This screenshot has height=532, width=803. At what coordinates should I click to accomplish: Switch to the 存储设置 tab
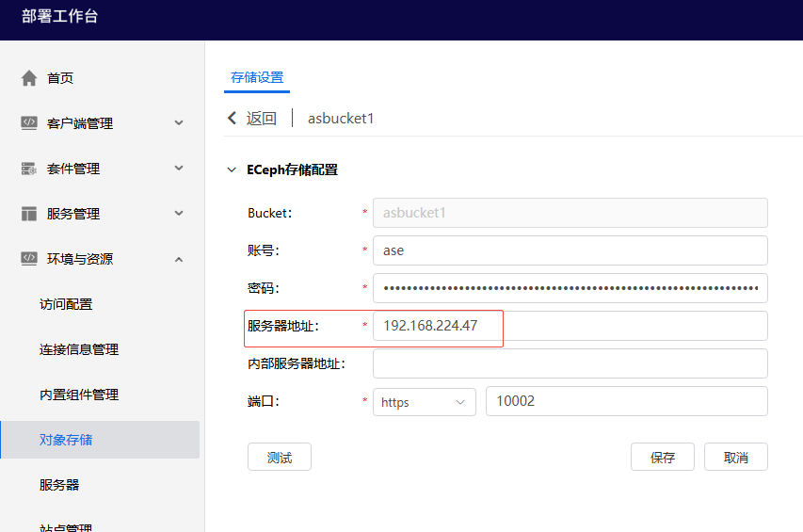[x=257, y=77]
